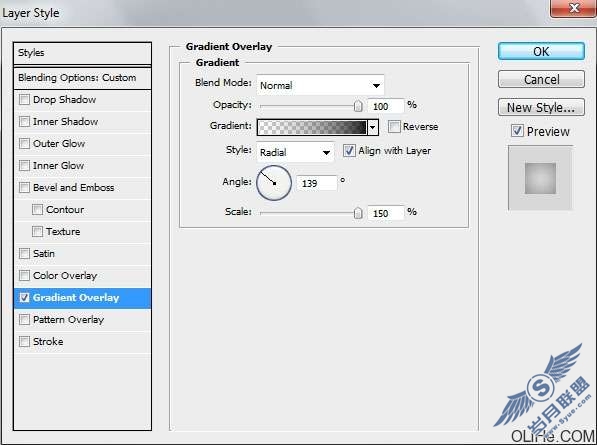Toggle the Preview checkbox
Screen dimensions: 597x445
tap(517, 131)
